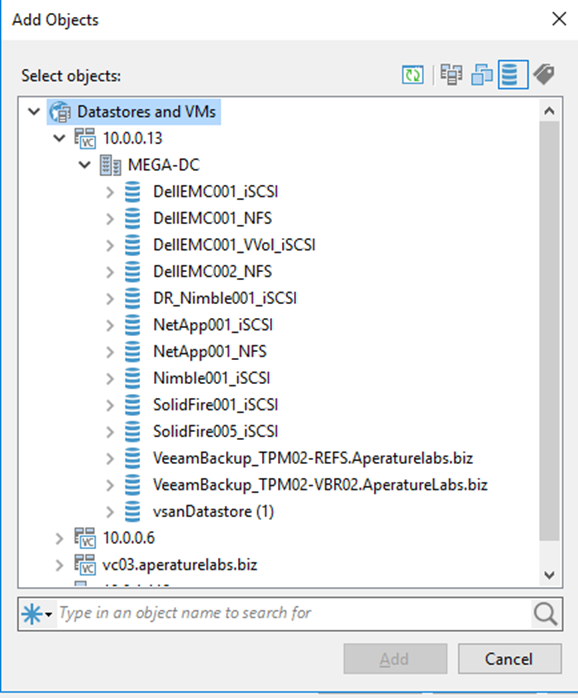Click the Cancel button

[509, 659]
